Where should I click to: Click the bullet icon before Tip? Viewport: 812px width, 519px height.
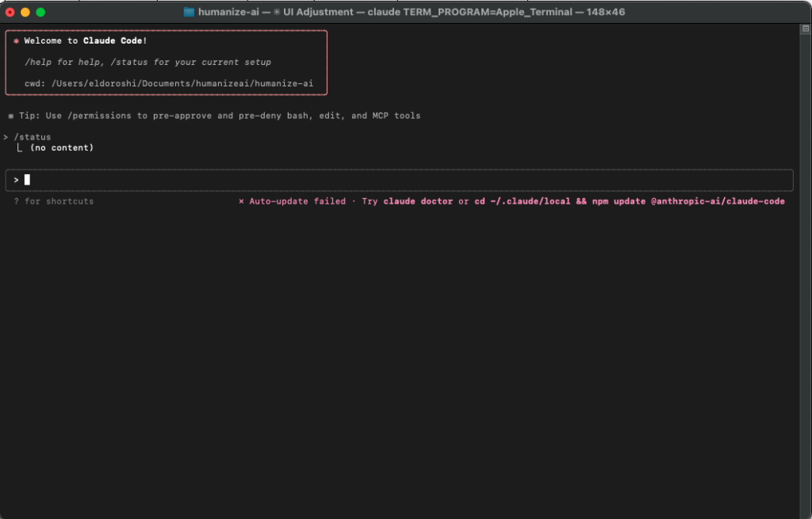[x=11, y=116]
